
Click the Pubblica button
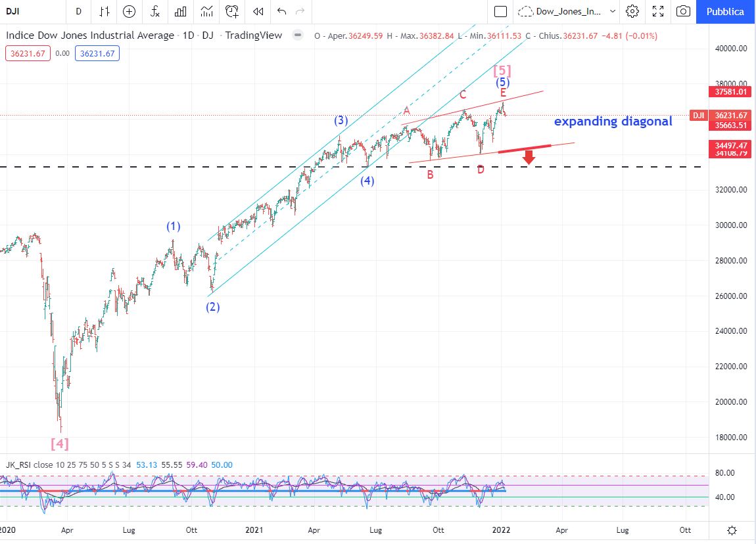click(725, 12)
